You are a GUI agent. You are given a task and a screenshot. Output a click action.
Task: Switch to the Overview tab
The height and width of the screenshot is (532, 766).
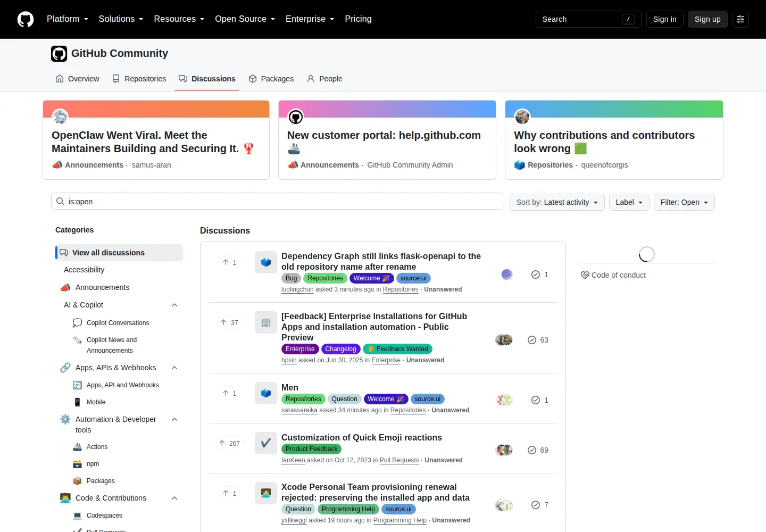(x=77, y=79)
